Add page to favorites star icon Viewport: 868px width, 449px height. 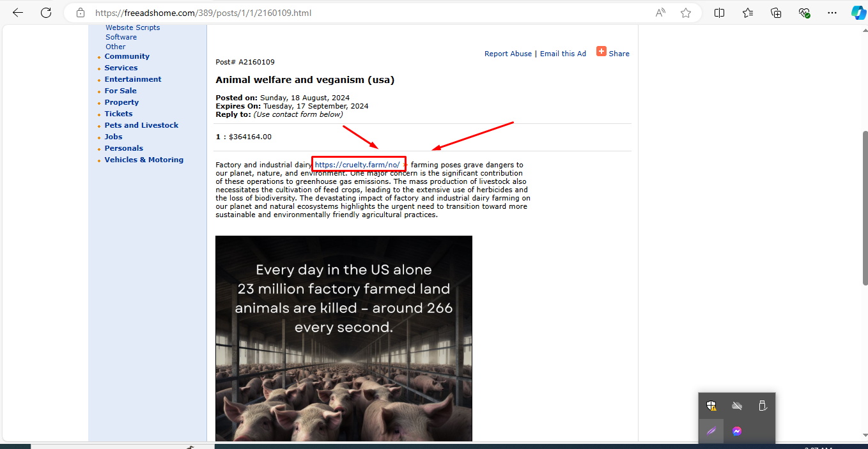pos(686,13)
